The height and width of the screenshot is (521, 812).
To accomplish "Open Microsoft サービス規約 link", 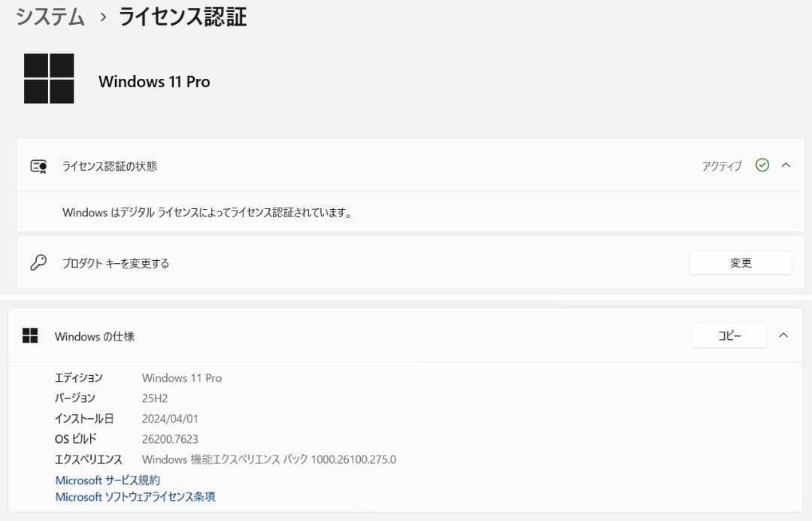I will (107, 480).
